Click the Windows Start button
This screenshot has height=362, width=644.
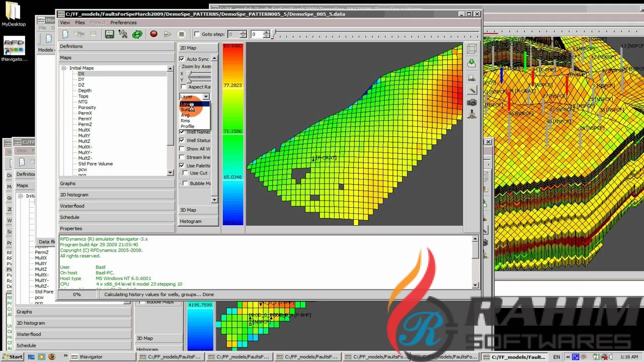click(x=12, y=357)
